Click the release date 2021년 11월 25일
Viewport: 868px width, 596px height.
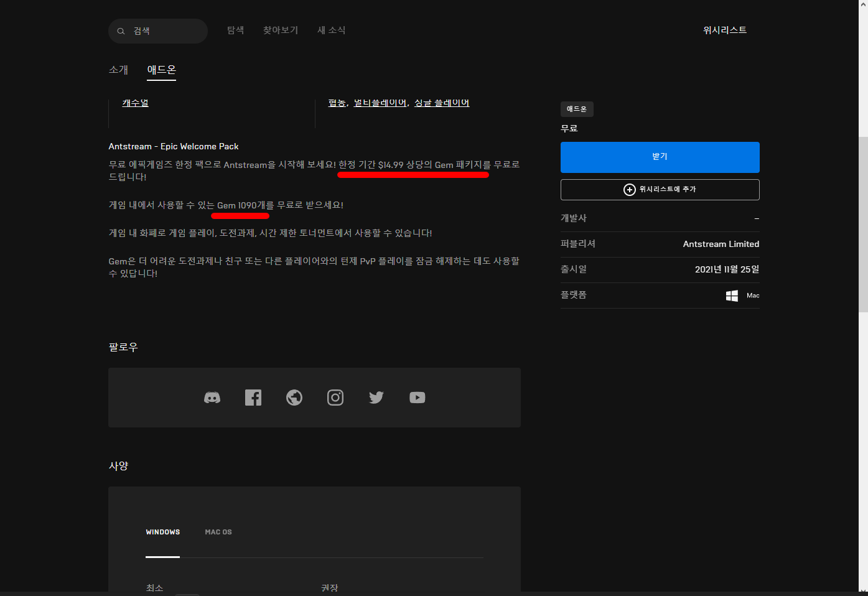727,270
